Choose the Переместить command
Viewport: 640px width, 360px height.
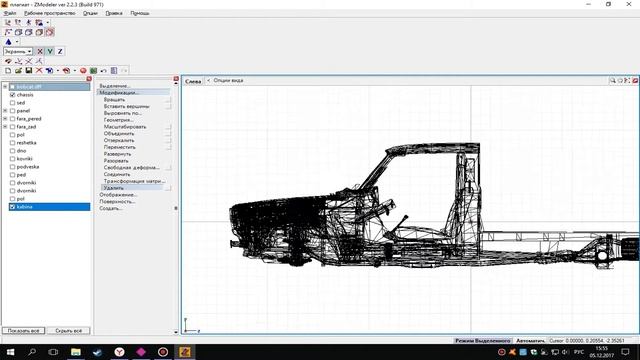[120, 147]
